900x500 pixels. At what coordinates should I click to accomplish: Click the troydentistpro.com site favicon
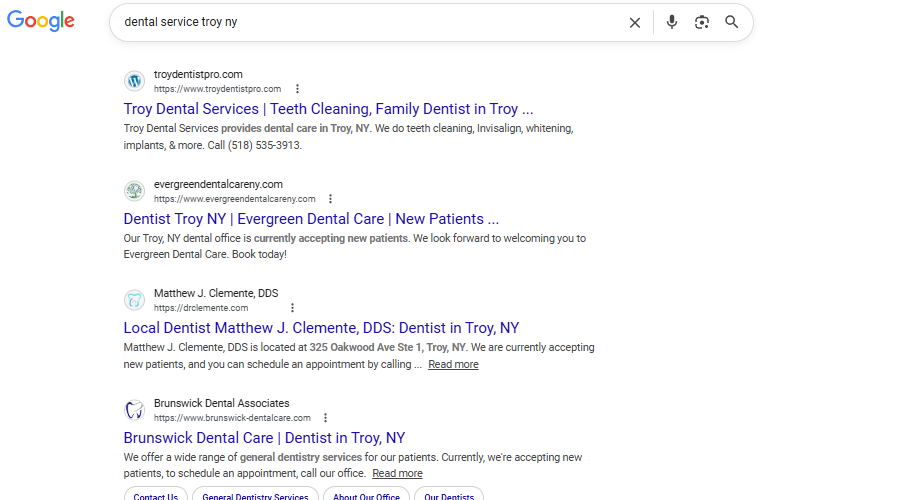135,81
